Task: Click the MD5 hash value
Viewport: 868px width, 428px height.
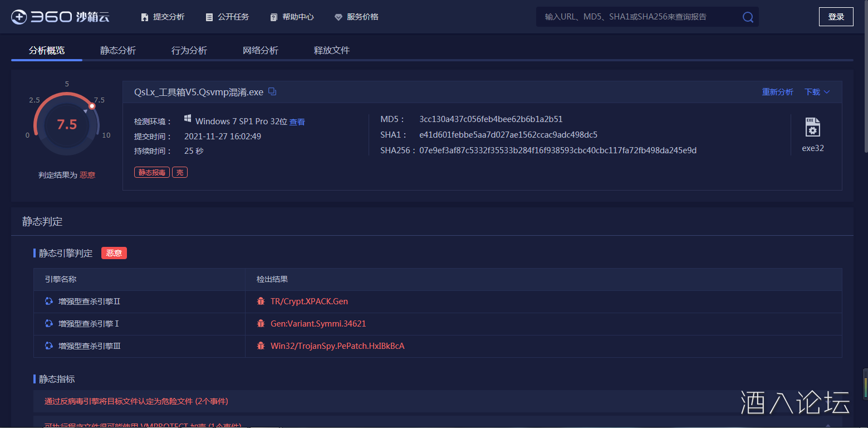Action: tap(491, 119)
